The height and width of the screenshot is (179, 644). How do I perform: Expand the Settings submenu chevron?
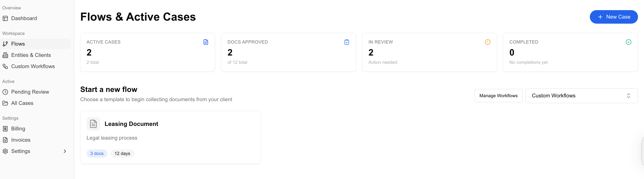65,151
